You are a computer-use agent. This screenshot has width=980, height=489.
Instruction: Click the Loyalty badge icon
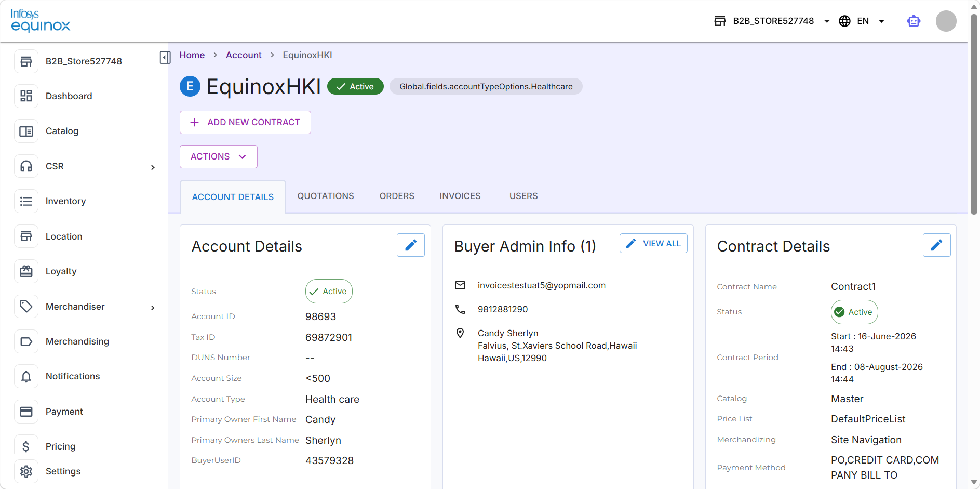(26, 271)
